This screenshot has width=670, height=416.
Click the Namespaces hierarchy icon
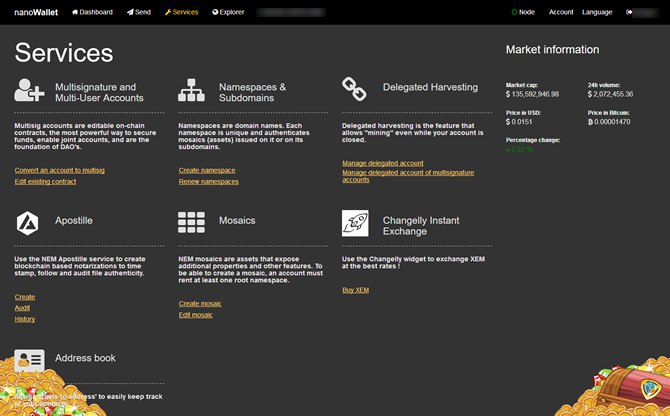(x=191, y=90)
